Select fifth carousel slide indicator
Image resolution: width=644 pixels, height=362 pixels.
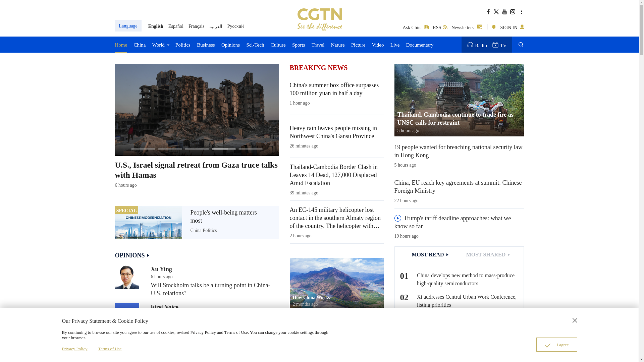click(251, 149)
